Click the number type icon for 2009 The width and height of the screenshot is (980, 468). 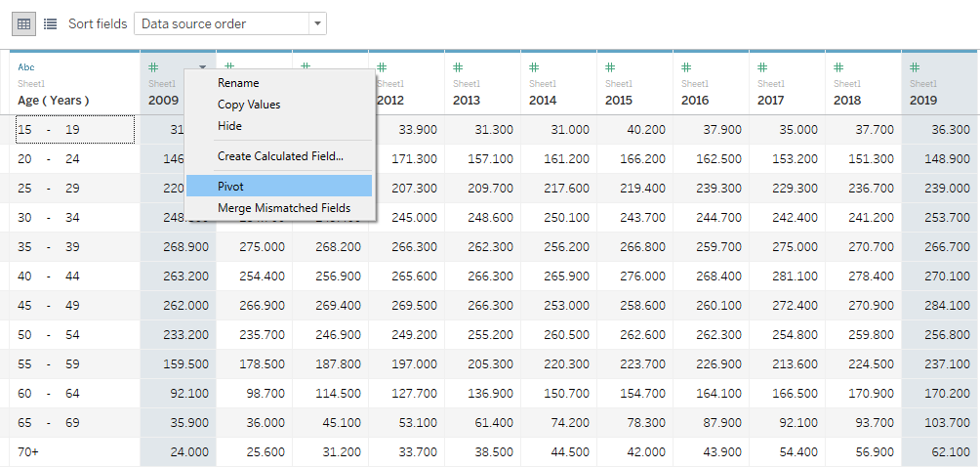(x=153, y=67)
